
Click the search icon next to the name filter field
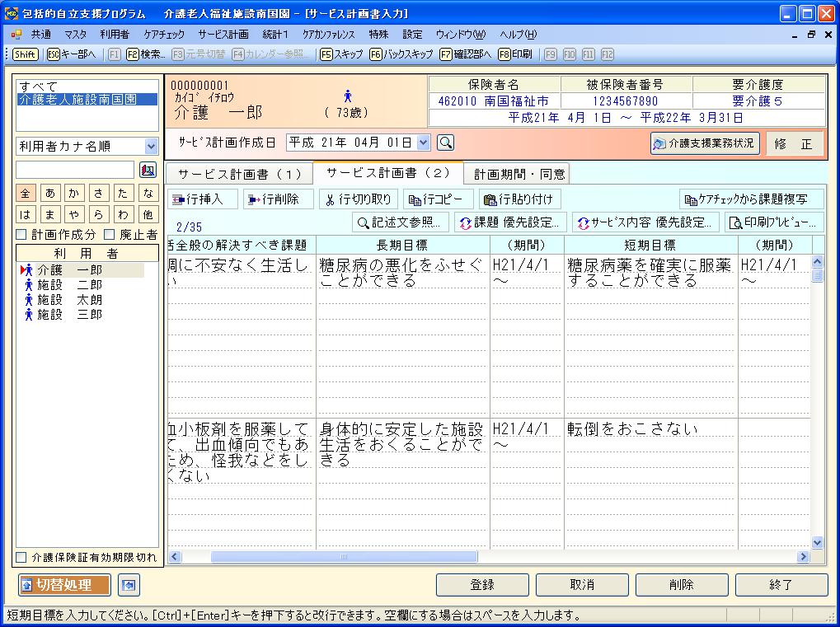(148, 170)
